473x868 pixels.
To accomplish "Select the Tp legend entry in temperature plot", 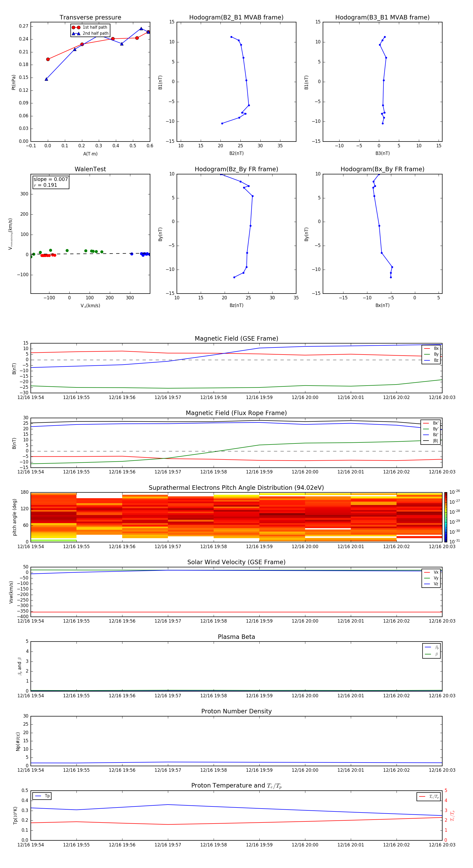I will click(x=42, y=796).
